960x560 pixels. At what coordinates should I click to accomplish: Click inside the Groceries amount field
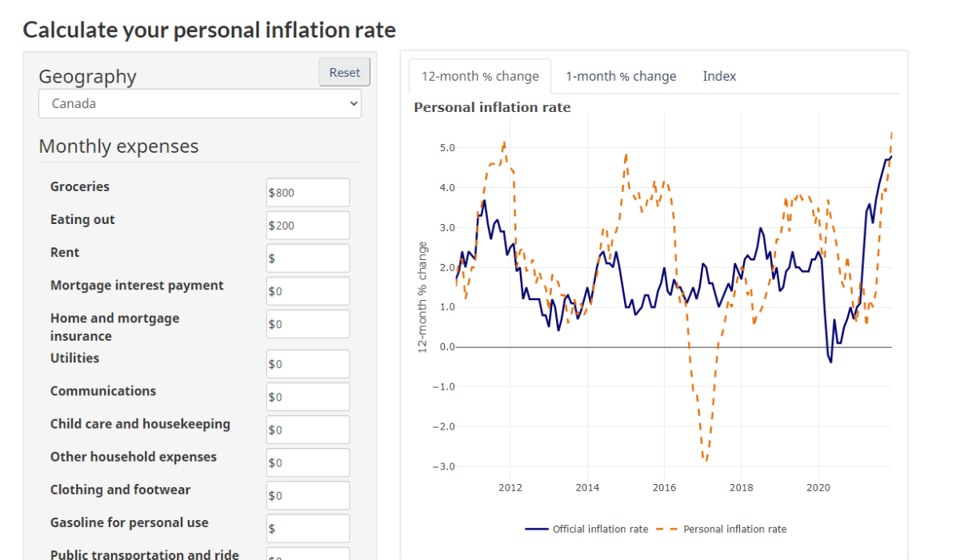pyautogui.click(x=307, y=192)
